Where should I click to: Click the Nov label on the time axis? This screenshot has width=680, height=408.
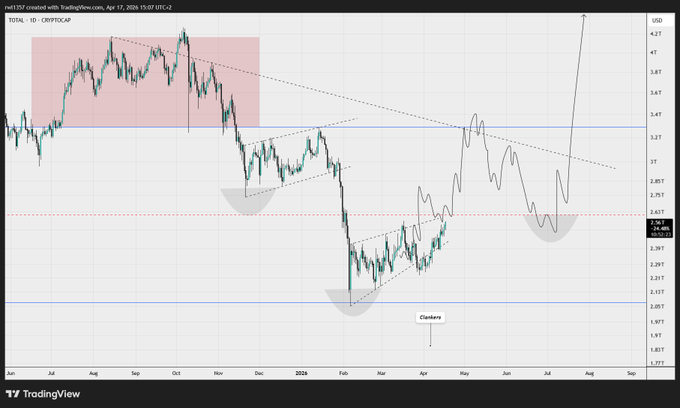[x=218, y=373]
